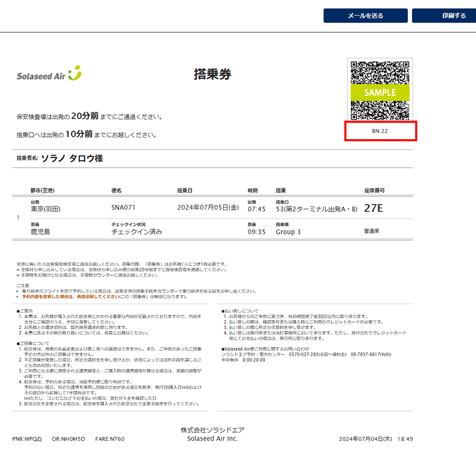Click the メールを送る button
476x464 pixels.
click(x=365, y=16)
